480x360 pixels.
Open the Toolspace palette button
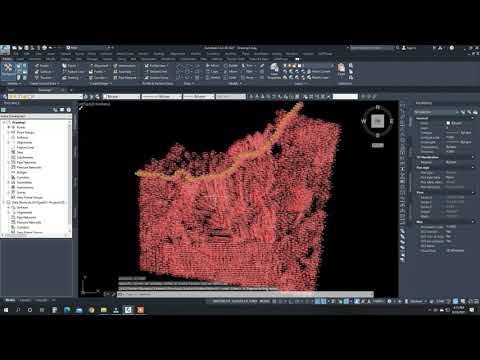(8, 70)
